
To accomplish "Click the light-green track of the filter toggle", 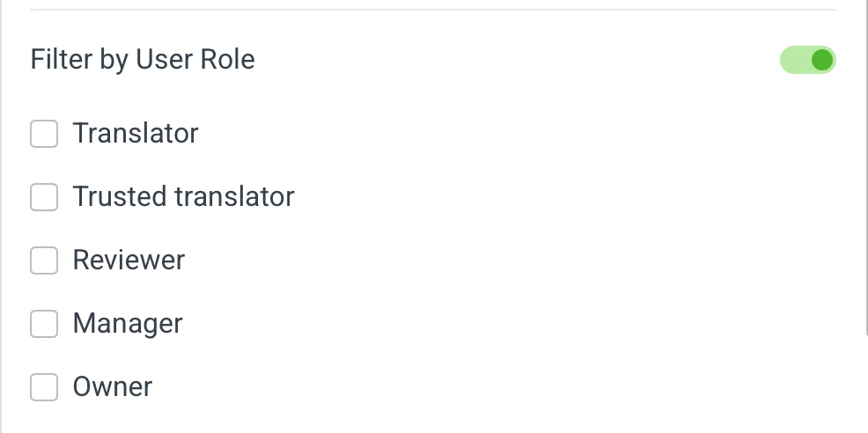I will click(x=794, y=60).
